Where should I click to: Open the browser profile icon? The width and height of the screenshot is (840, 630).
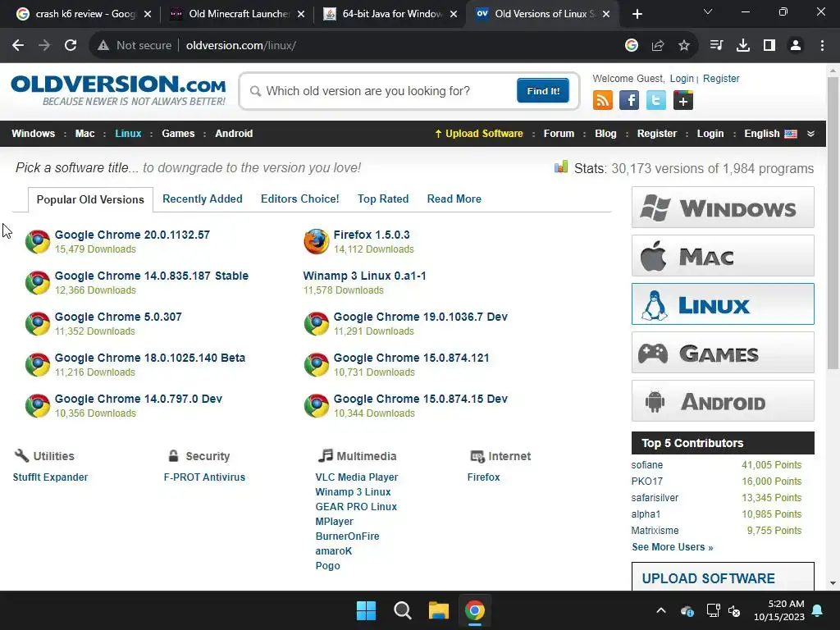coord(796,46)
